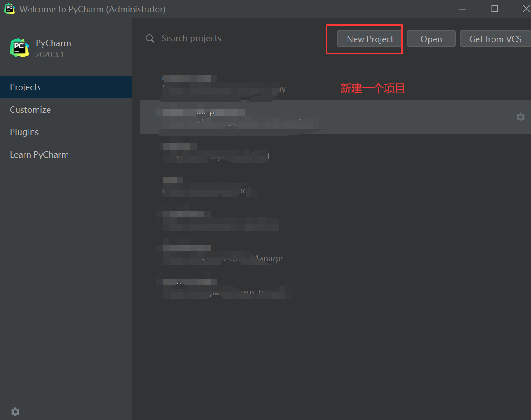Open an existing project with Open button
This screenshot has width=531, height=420.
(431, 39)
